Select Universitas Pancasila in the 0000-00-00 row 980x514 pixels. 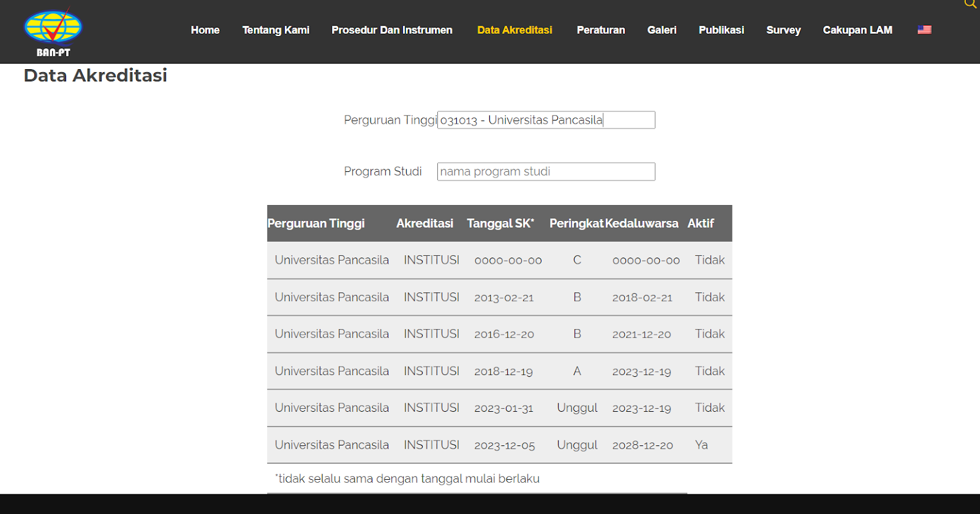point(331,260)
